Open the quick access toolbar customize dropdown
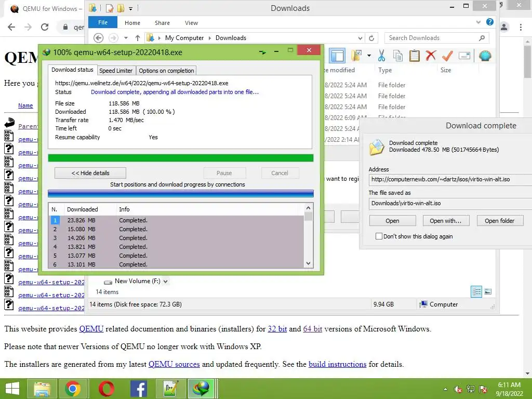532x399 pixels. (130, 8)
